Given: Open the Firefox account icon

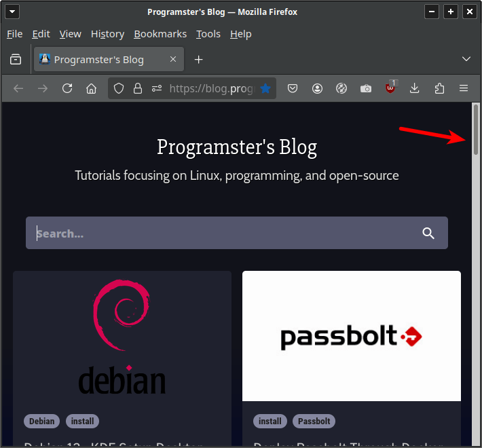Looking at the screenshot, I should (x=317, y=88).
